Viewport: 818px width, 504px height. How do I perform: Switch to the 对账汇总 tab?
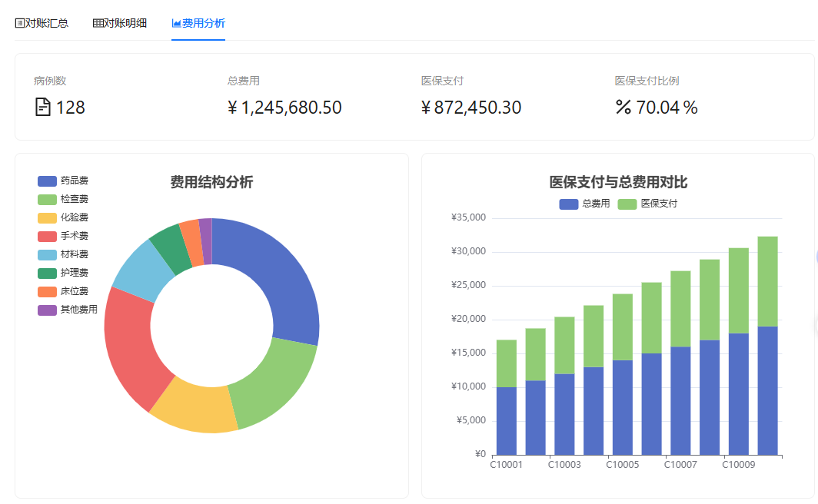(42, 23)
